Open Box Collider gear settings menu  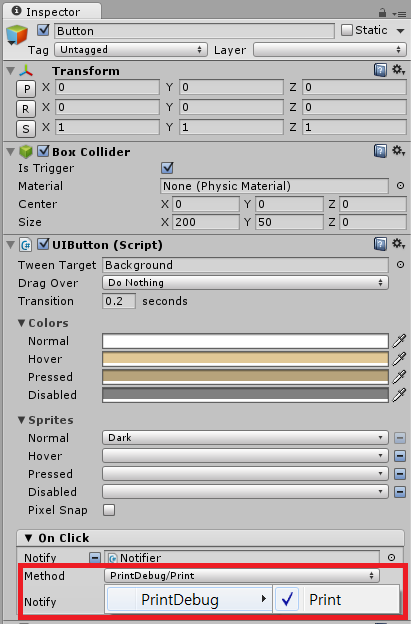pos(398,151)
